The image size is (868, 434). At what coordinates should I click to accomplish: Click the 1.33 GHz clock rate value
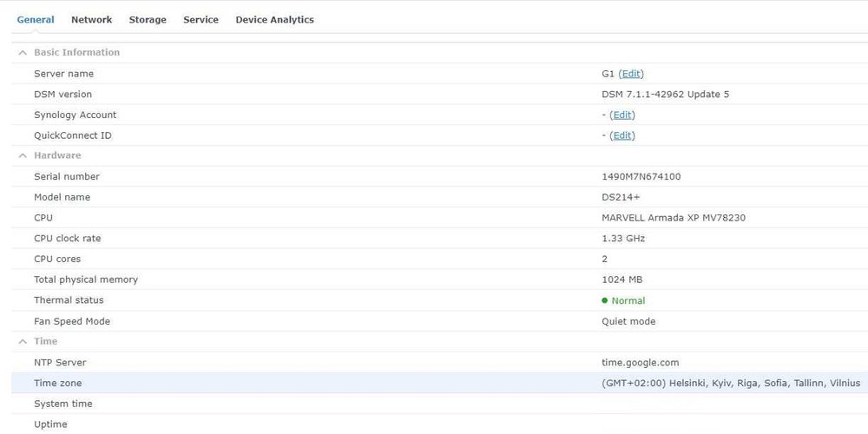pyautogui.click(x=623, y=239)
